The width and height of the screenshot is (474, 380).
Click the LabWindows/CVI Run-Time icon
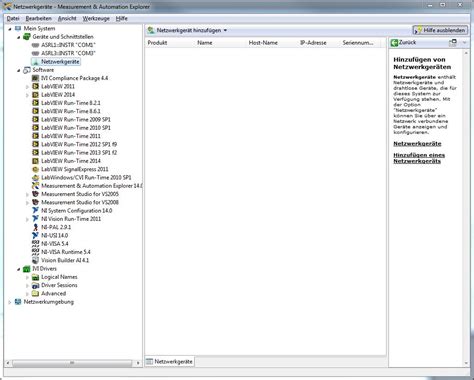pos(35,178)
